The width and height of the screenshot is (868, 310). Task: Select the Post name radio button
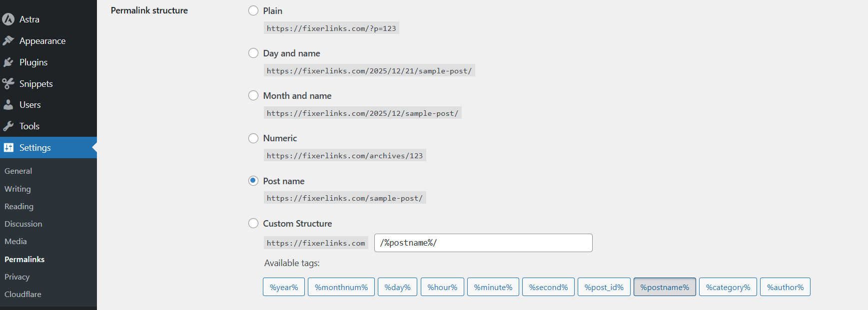[253, 181]
